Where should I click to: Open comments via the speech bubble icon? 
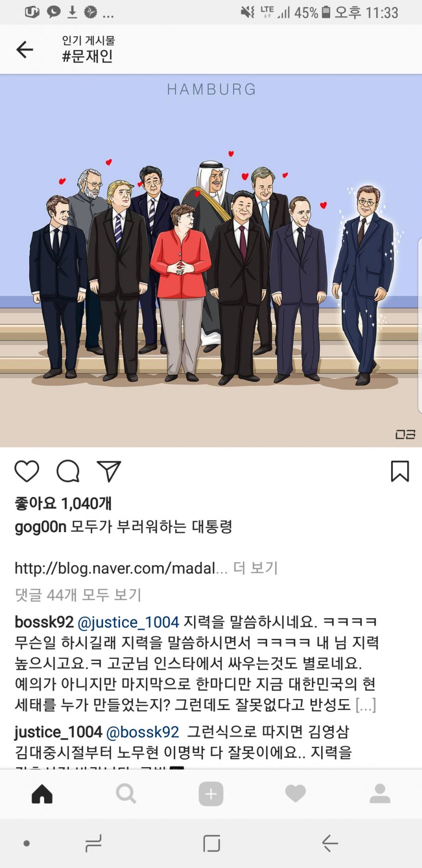(x=68, y=471)
